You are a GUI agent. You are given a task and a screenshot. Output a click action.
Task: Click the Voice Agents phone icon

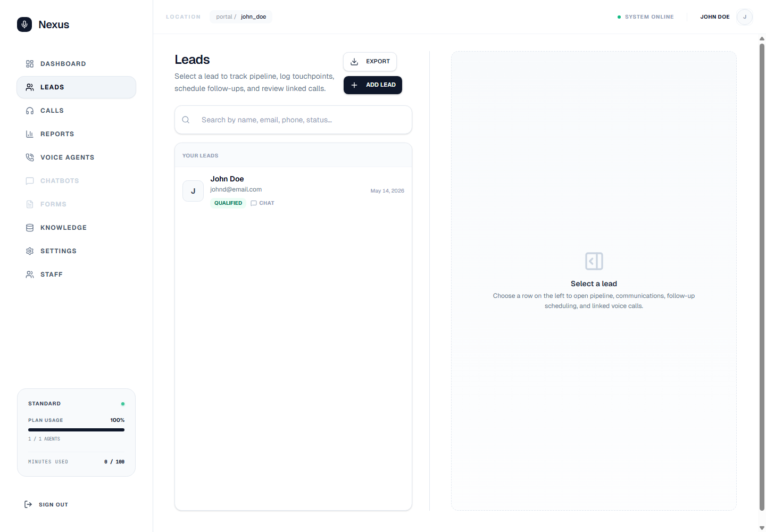30,157
